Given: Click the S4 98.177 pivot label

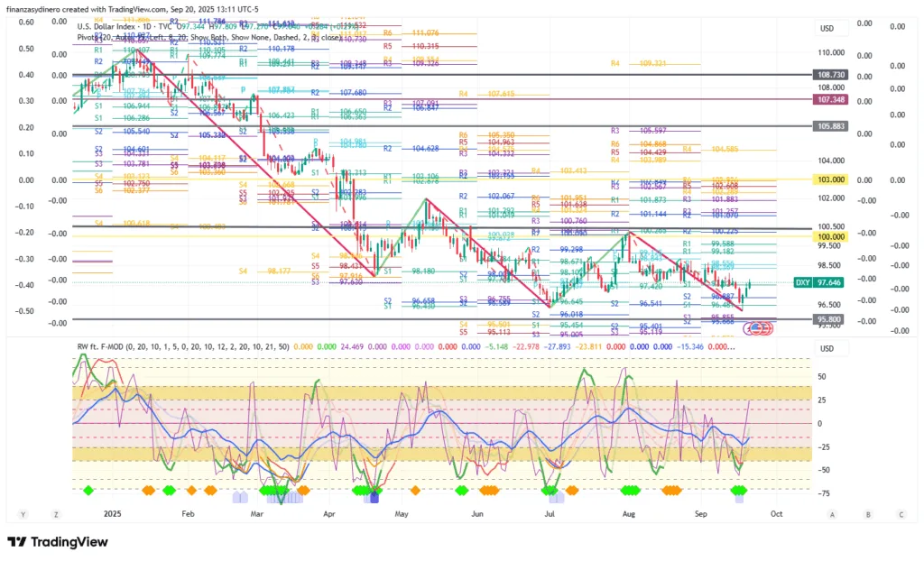Looking at the screenshot, I should 264,271.
